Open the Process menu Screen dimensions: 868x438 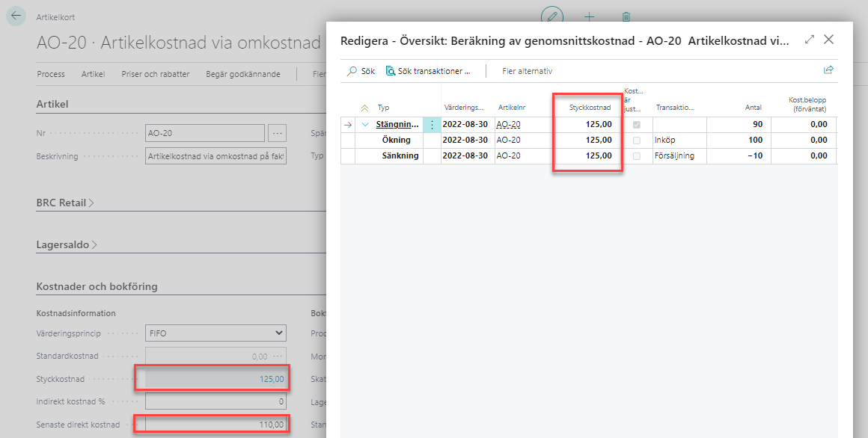(x=51, y=74)
